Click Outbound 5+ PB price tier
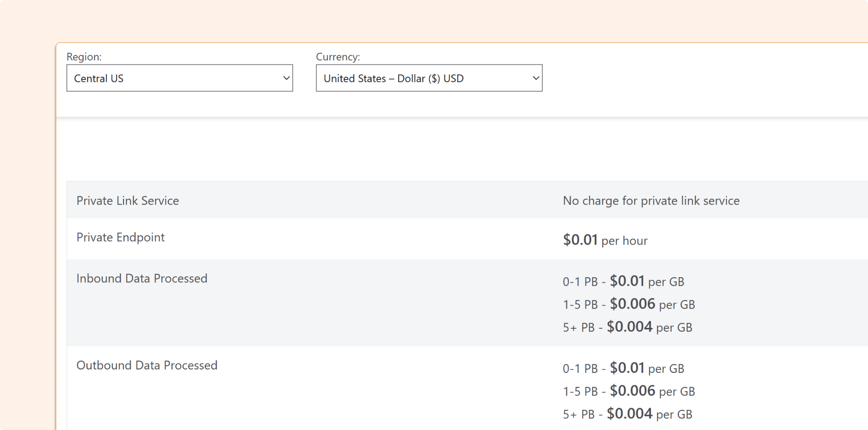 click(627, 414)
